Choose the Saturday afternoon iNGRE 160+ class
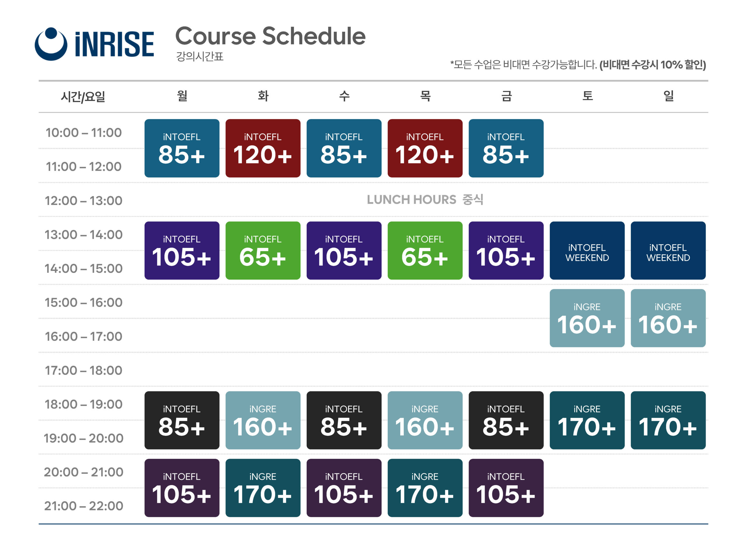Screen dimensions: 747x560 coord(587,318)
